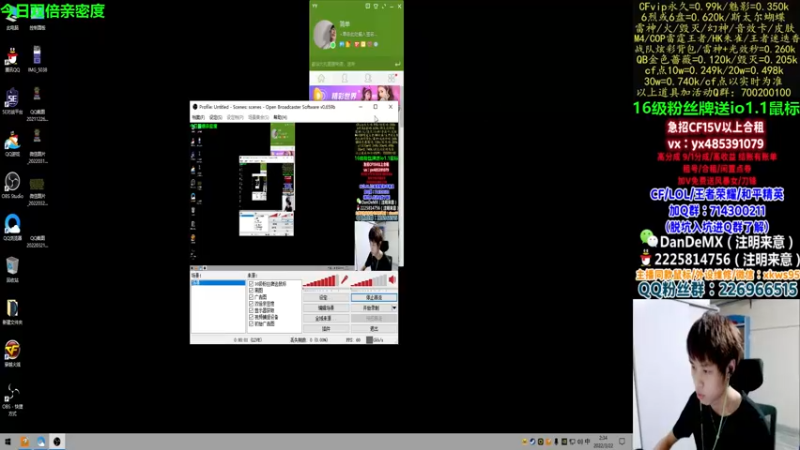Toggle the 16级粉丝牌 source checkbox
This screenshot has width=800, height=450.
tap(251, 284)
